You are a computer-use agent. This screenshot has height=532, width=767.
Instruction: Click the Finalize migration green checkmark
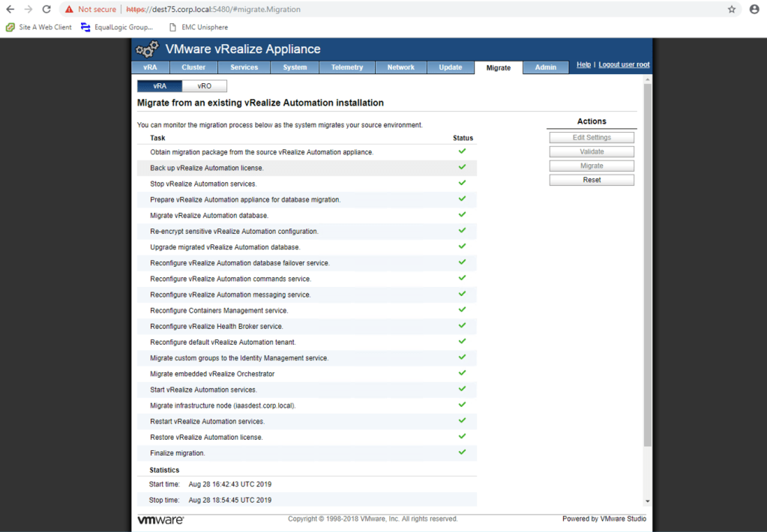click(x=462, y=453)
